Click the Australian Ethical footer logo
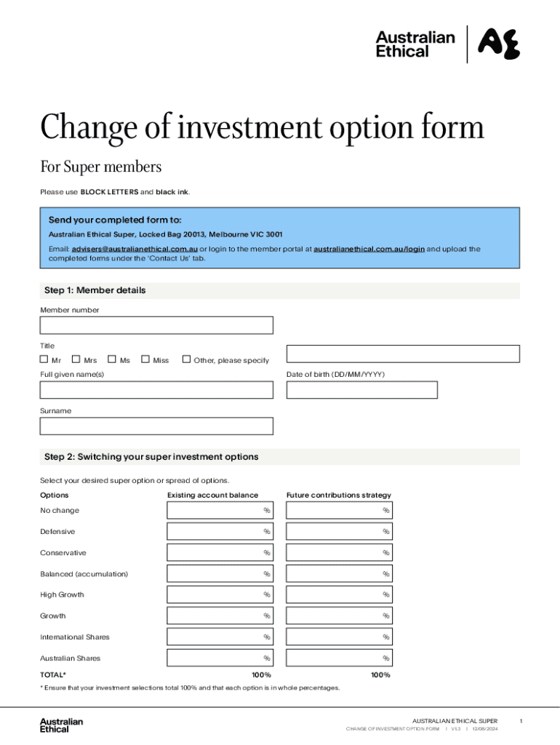The width and height of the screenshot is (560, 745). (61, 725)
